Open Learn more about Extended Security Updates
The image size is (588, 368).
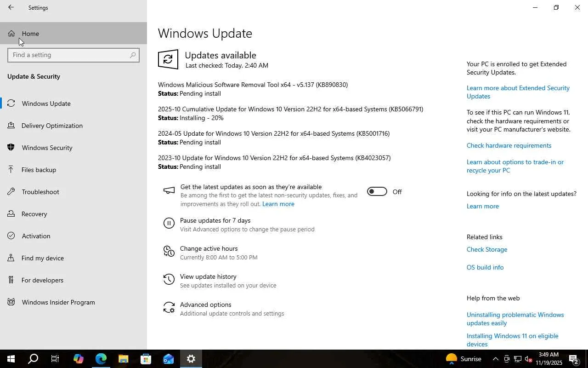coord(518,92)
